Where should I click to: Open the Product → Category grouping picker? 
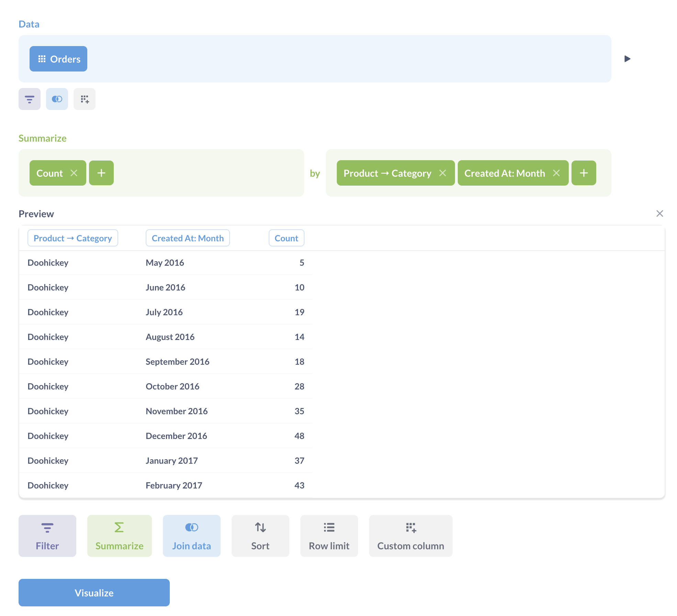coord(387,173)
